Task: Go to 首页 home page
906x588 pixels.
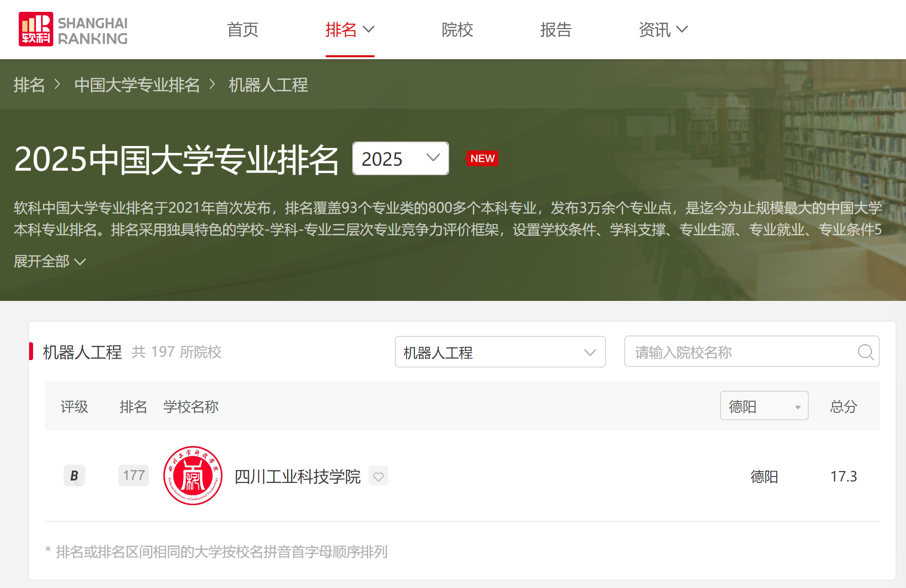Action: (242, 30)
